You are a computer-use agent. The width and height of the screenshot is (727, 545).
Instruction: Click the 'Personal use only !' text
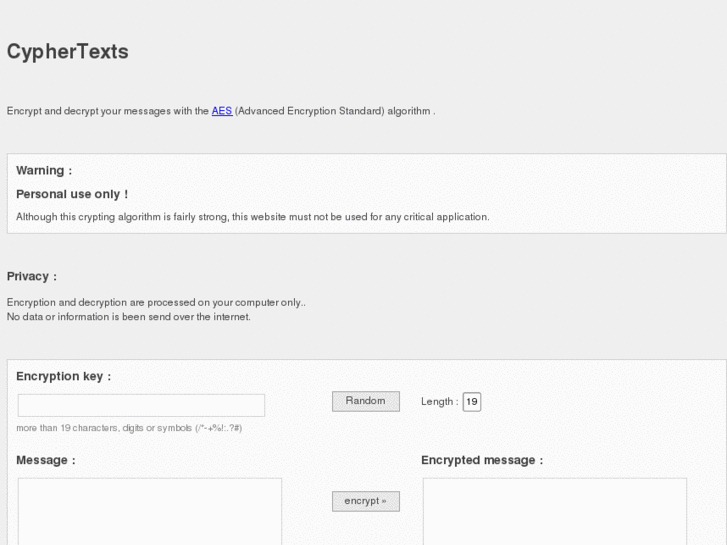tap(72, 194)
